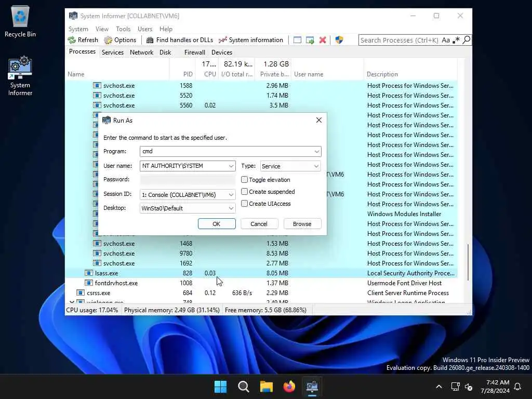Select the fontdrvhost.exe process row
This screenshot has height=399, width=532.
point(261,283)
